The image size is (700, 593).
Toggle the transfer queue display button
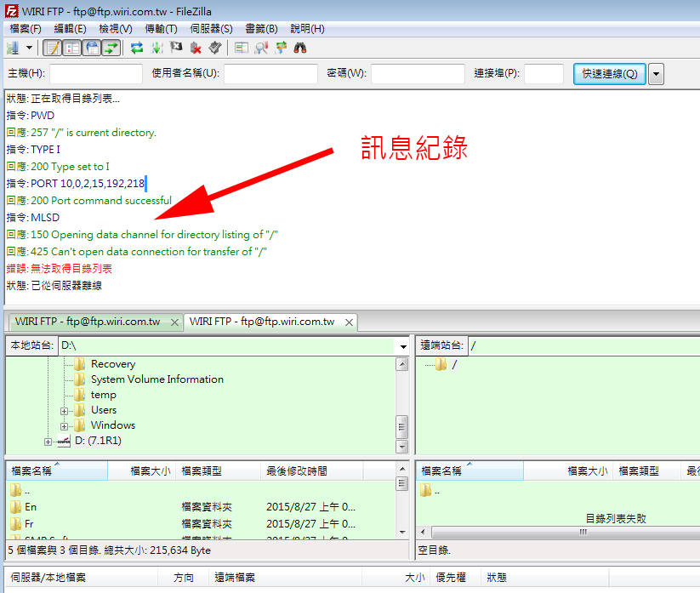coord(111,48)
